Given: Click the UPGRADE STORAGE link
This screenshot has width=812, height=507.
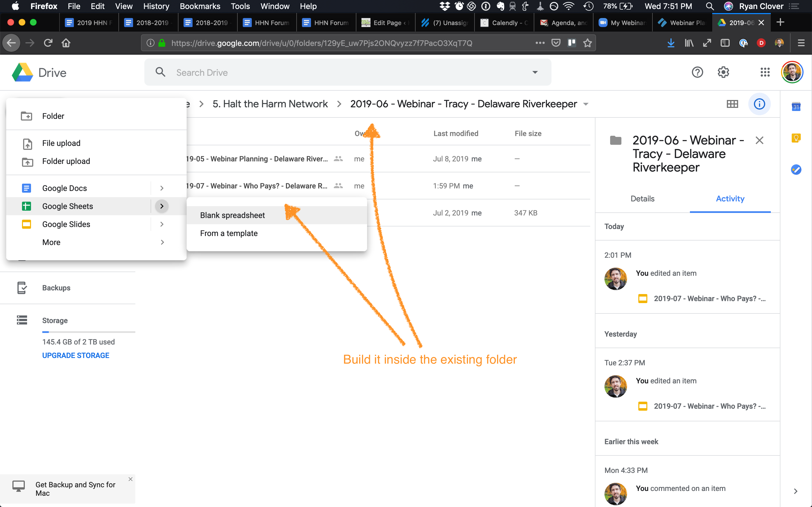Looking at the screenshot, I should click(76, 355).
